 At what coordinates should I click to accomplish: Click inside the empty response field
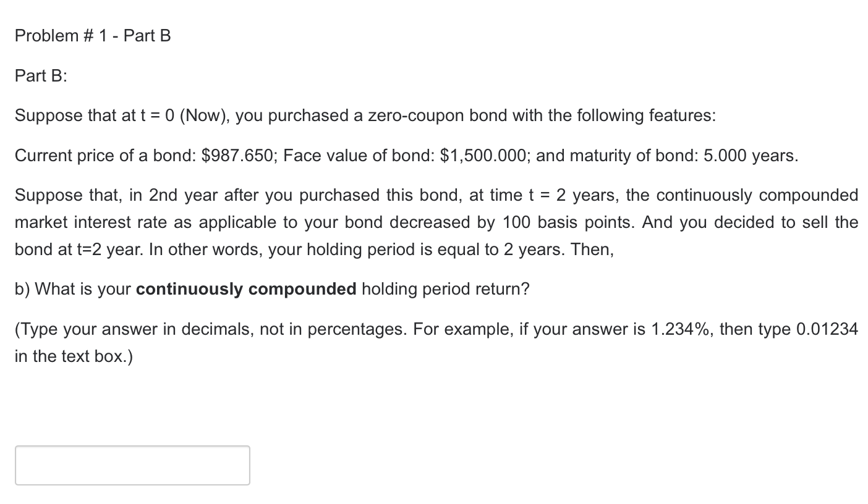pos(132,465)
